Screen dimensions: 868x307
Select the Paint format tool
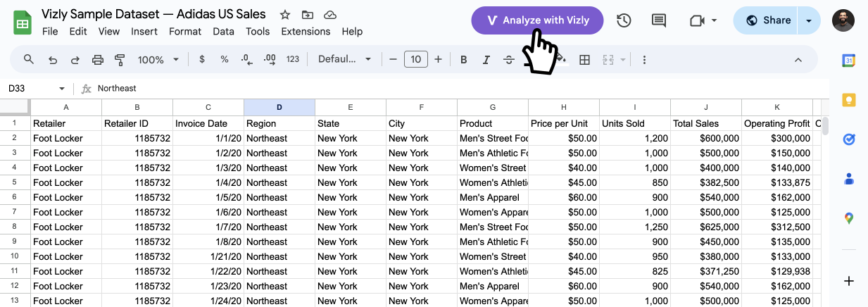tap(120, 60)
